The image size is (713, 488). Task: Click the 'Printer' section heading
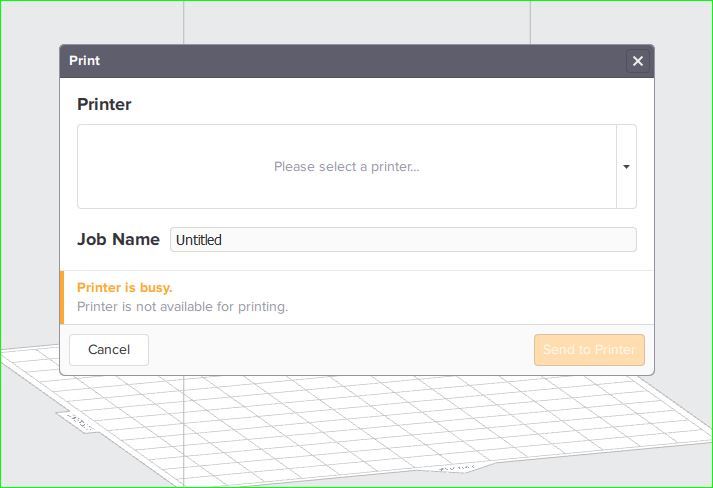(x=104, y=104)
